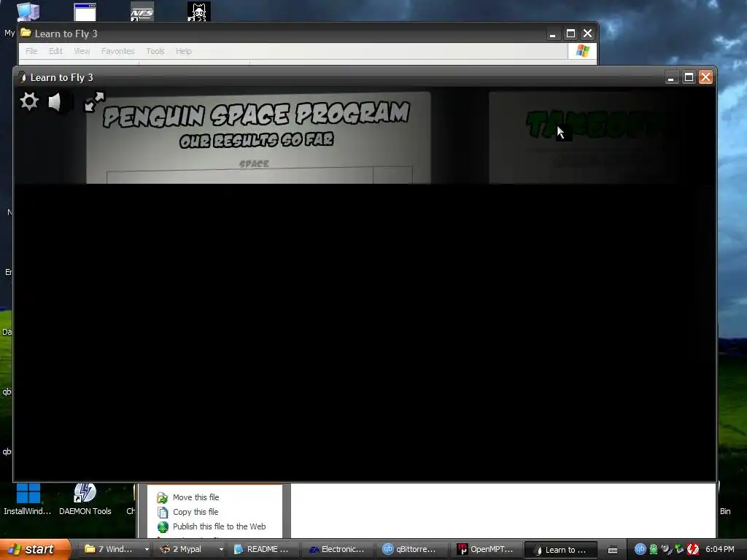
Task: Click the 'Our Results So Far' heading
Action: (x=256, y=141)
